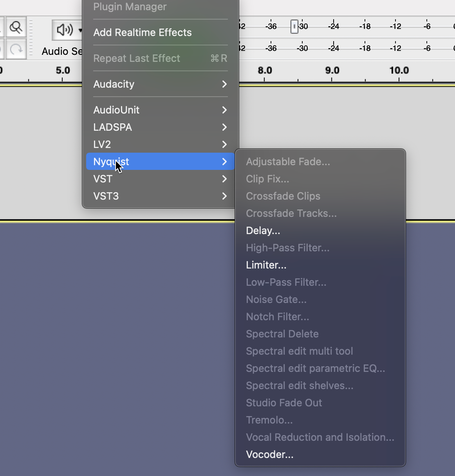Select Crossfade Clips

(x=320, y=196)
